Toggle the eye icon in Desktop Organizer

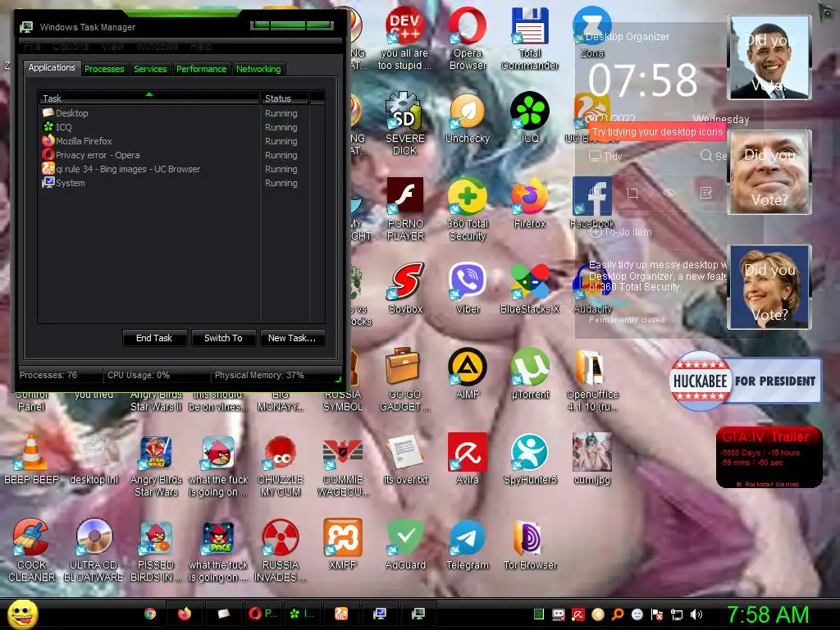[669, 193]
